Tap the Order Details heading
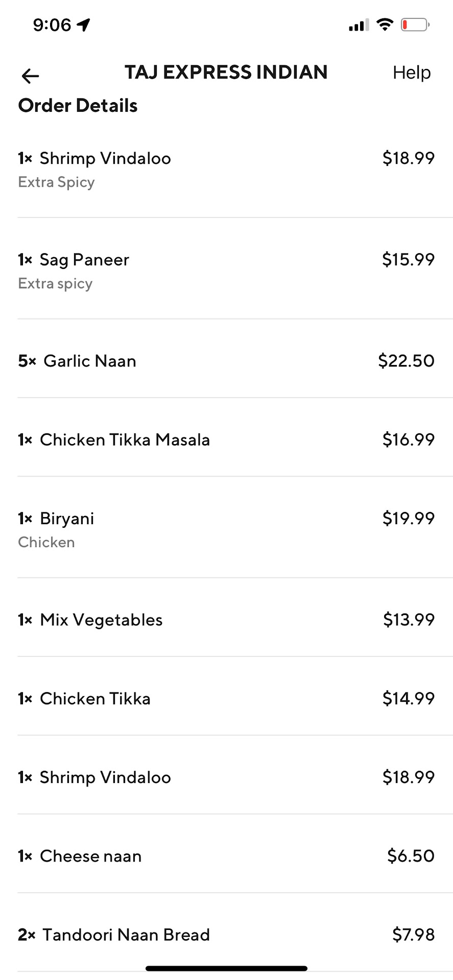453x980 pixels. [78, 106]
